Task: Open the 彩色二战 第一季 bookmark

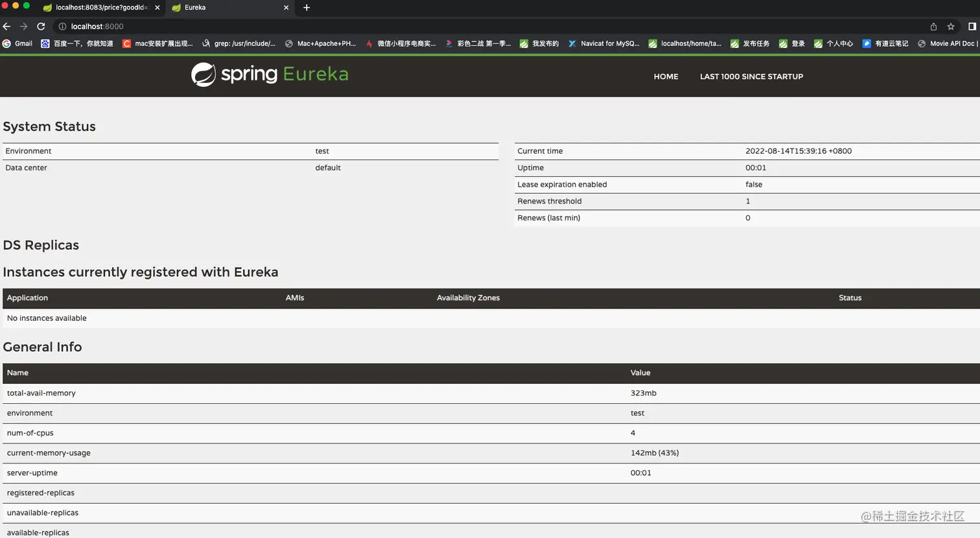Action: coord(478,43)
